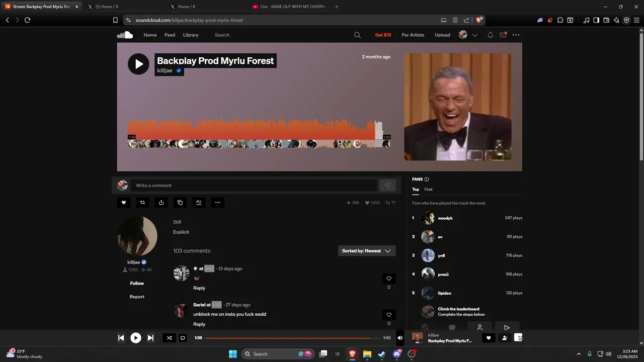Click the verified badge beside the killjae title

pyautogui.click(x=179, y=71)
